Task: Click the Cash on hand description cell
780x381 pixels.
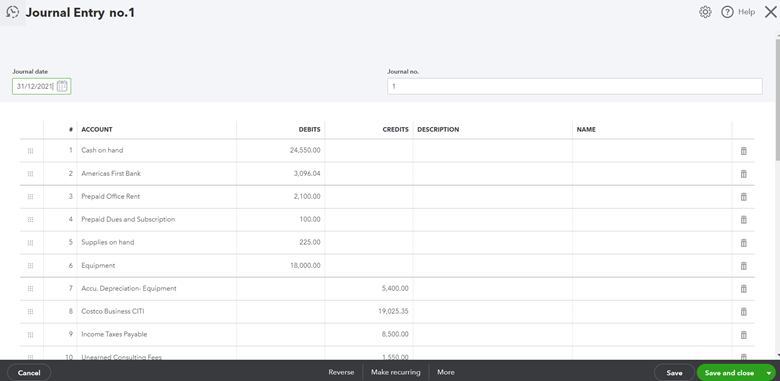Action: pos(492,150)
